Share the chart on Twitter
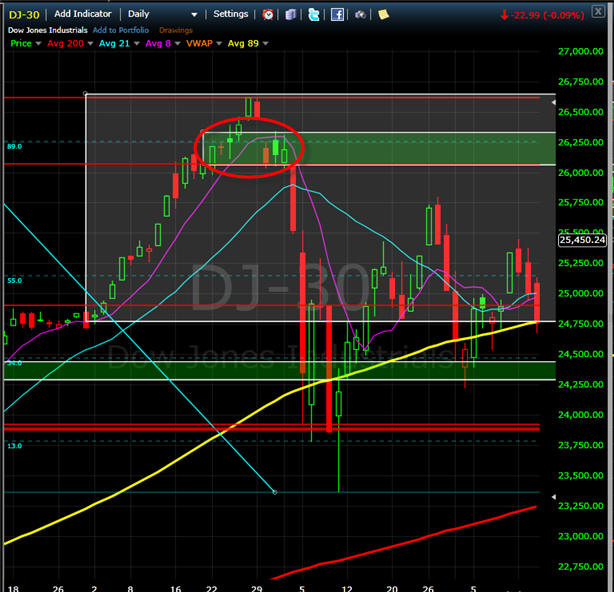Screen dimensions: 614x592 (x=314, y=15)
